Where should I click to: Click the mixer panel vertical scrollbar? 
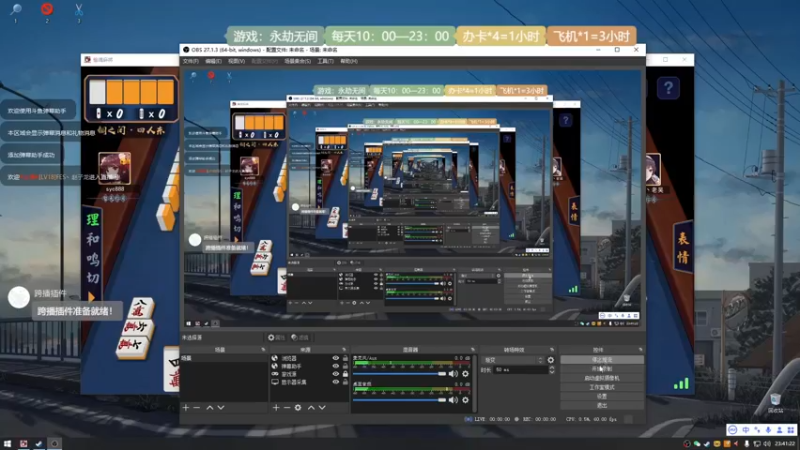[x=475, y=383]
